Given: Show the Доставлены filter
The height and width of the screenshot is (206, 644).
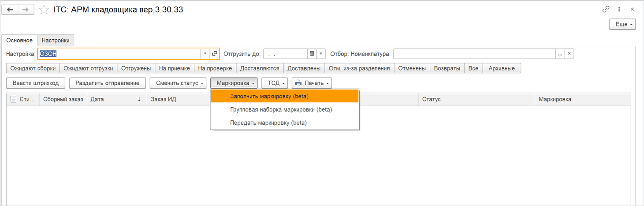Looking at the screenshot, I should click(304, 68).
